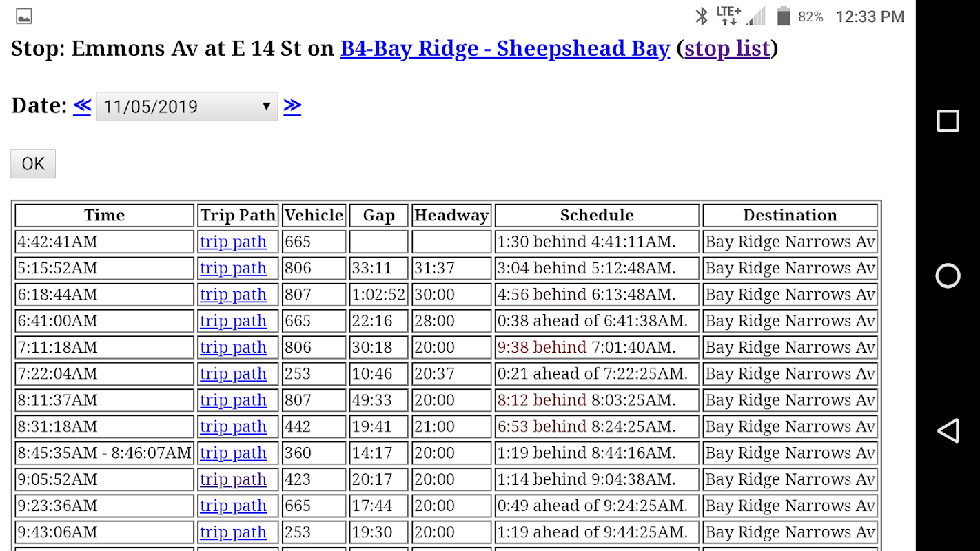Tap the Android home circle button
Image resolution: width=980 pixels, height=551 pixels.
click(948, 275)
